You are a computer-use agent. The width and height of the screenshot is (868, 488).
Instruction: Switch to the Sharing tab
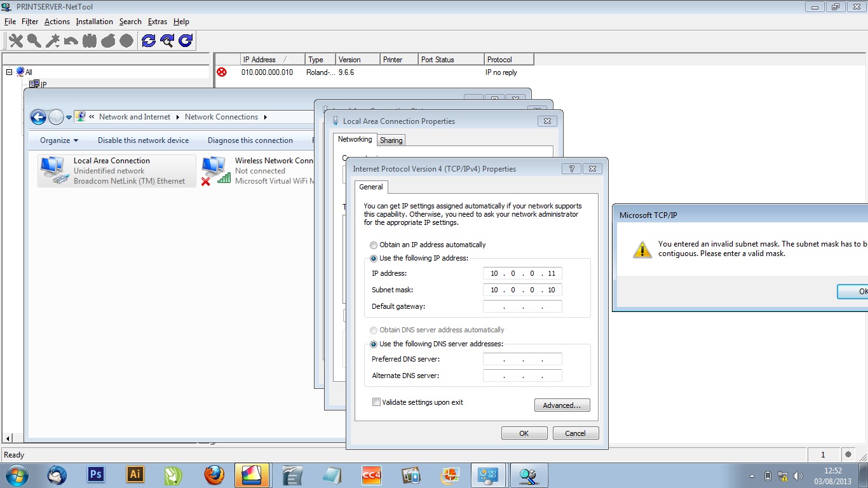click(x=391, y=140)
